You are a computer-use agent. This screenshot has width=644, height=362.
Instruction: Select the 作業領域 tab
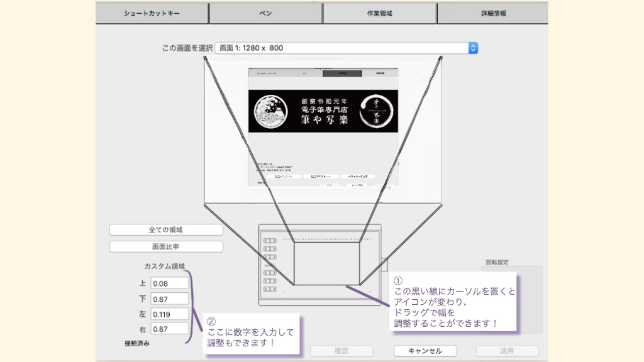click(x=379, y=14)
